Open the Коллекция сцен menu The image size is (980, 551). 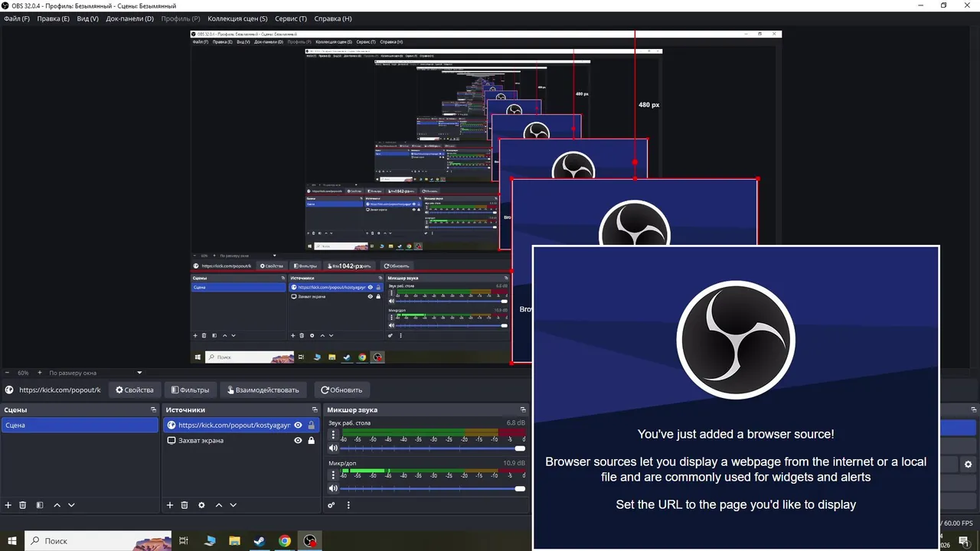click(x=238, y=18)
